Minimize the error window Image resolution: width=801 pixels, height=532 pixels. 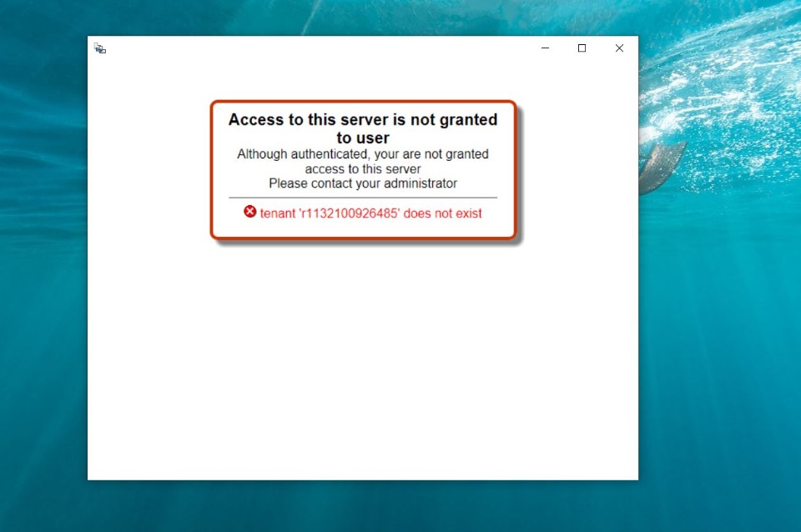point(545,48)
